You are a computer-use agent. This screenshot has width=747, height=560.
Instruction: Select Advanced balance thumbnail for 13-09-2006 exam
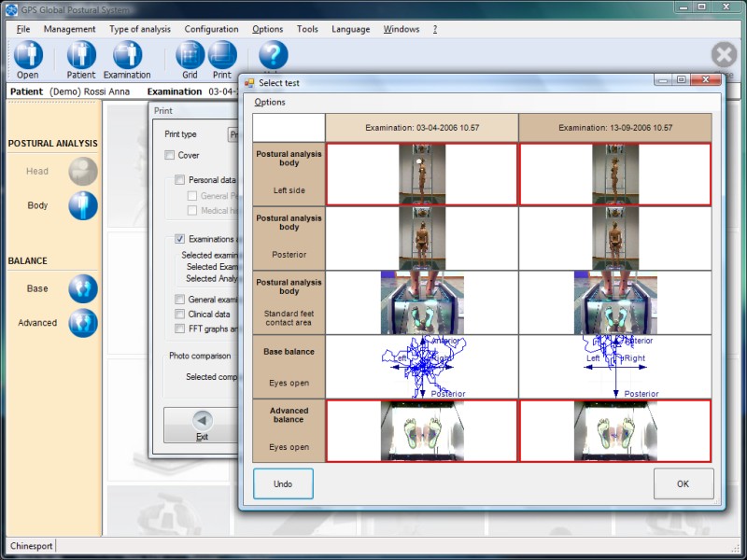pyautogui.click(x=615, y=431)
